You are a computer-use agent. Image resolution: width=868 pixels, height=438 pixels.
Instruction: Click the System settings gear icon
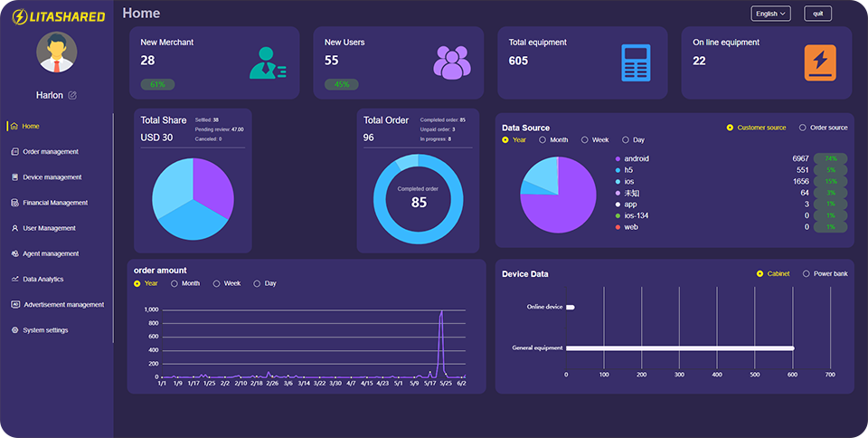(14, 330)
